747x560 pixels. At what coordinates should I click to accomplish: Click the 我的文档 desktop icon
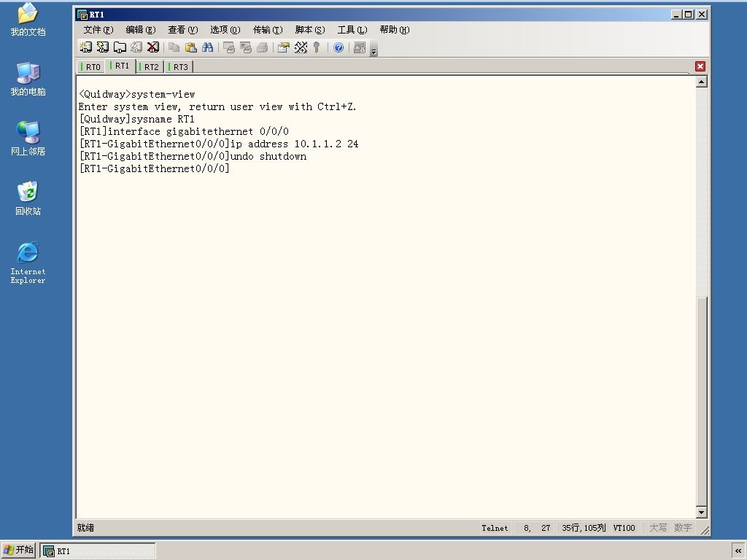tap(28, 19)
